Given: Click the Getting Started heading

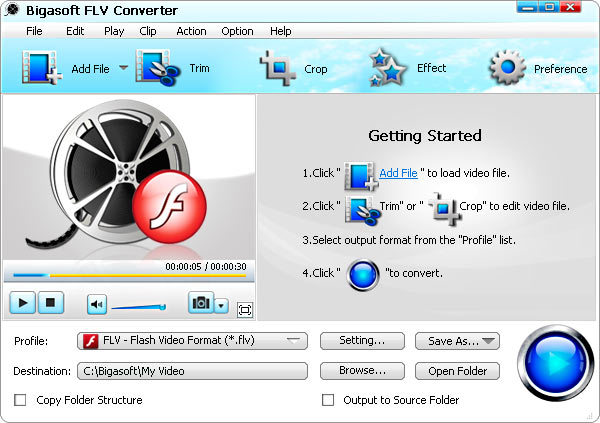Looking at the screenshot, I should pyautogui.click(x=425, y=136).
